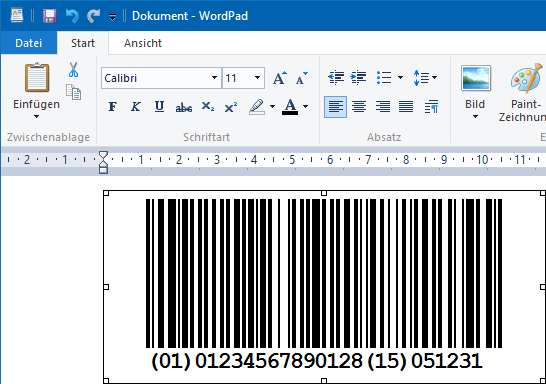Center the text alignment
The height and width of the screenshot is (384, 546).
click(359, 107)
